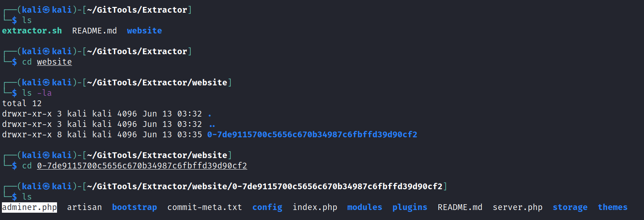Click the plugins directory name

tap(410, 207)
